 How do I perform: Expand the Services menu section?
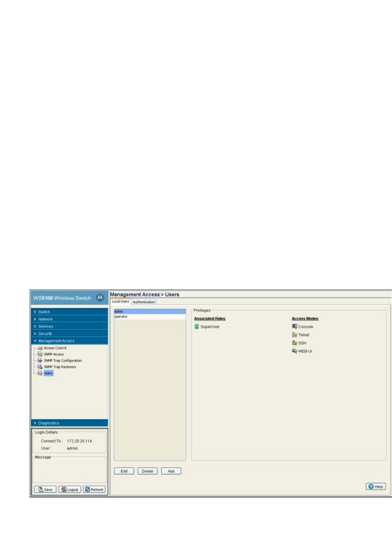click(70, 326)
